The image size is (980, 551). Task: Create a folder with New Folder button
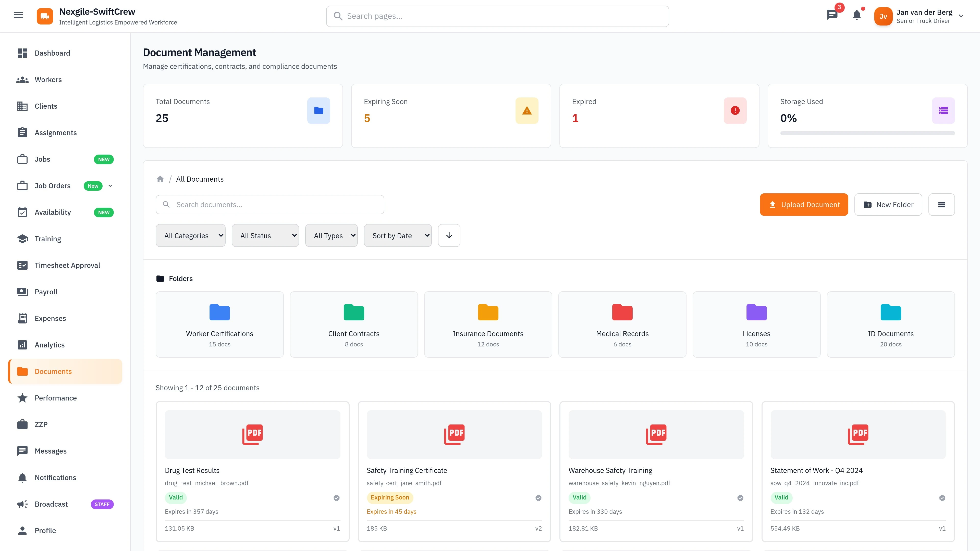click(x=888, y=205)
